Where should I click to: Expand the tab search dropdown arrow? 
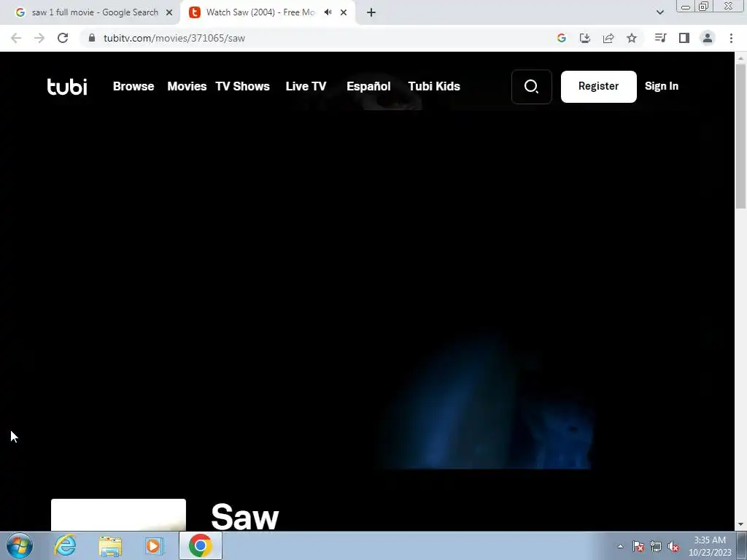pyautogui.click(x=659, y=12)
